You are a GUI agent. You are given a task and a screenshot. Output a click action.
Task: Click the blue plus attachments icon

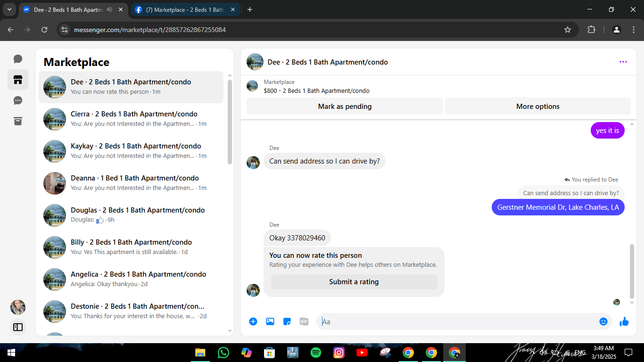pyautogui.click(x=253, y=321)
